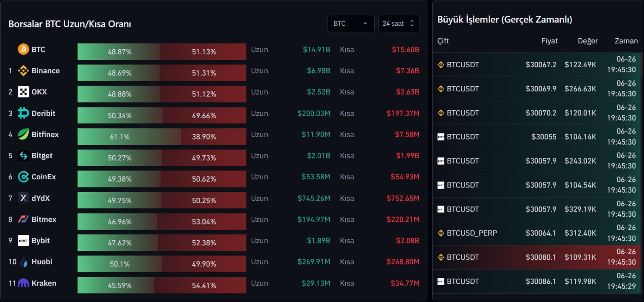Screen dimensions: 644x302
Task: Click the Deribit exchange logo
Action: click(x=23, y=113)
